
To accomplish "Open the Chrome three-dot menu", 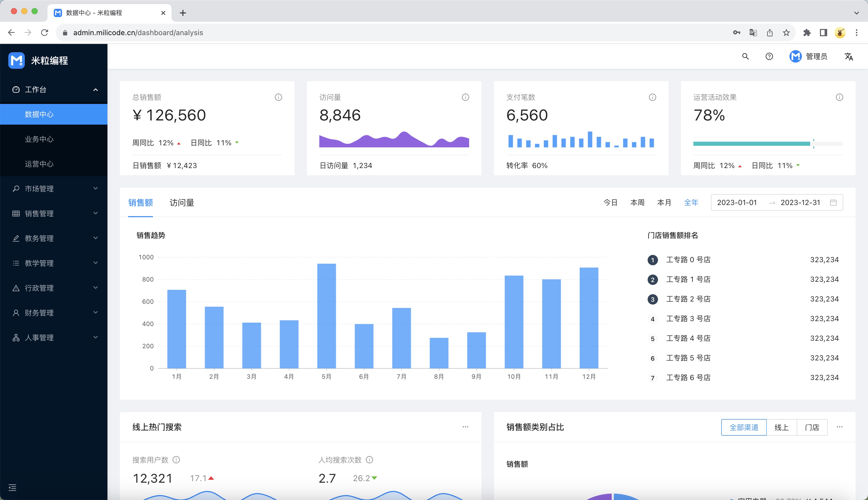I will [857, 33].
